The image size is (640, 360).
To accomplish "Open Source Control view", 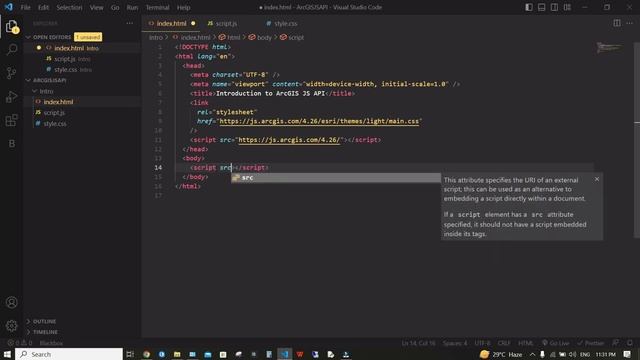I will point(11,73).
